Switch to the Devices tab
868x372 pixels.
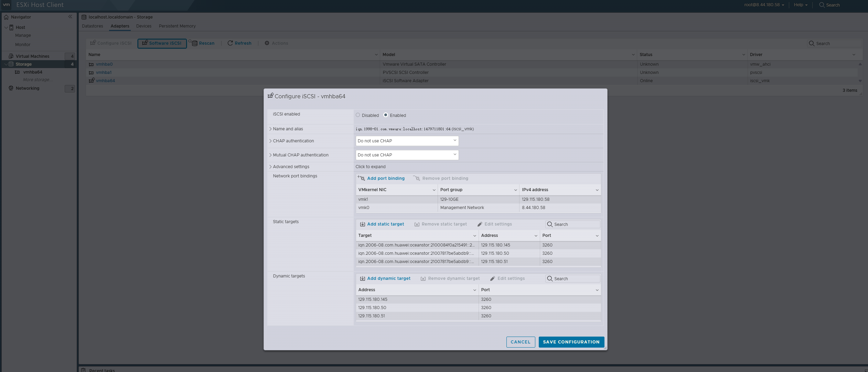pos(144,26)
